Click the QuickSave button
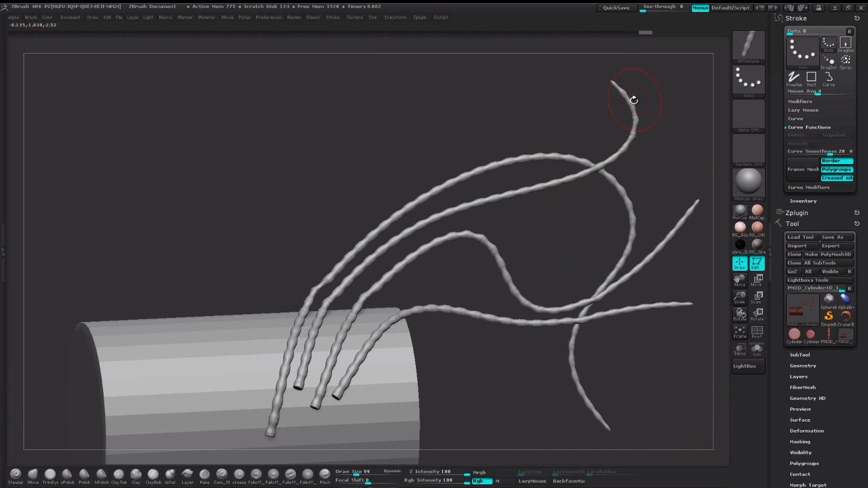 click(616, 8)
